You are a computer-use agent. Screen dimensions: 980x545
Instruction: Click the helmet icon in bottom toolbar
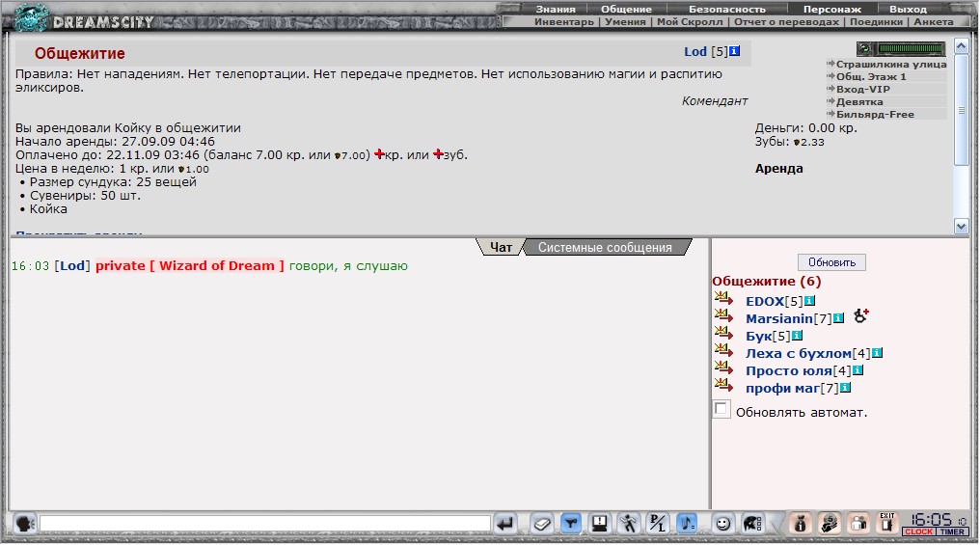click(x=752, y=523)
